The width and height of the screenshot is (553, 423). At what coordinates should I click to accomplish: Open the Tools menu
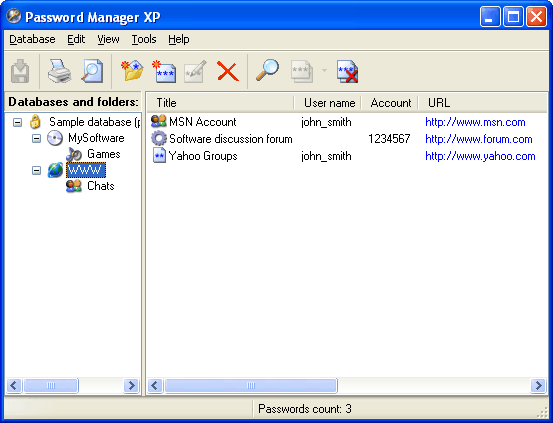(144, 39)
